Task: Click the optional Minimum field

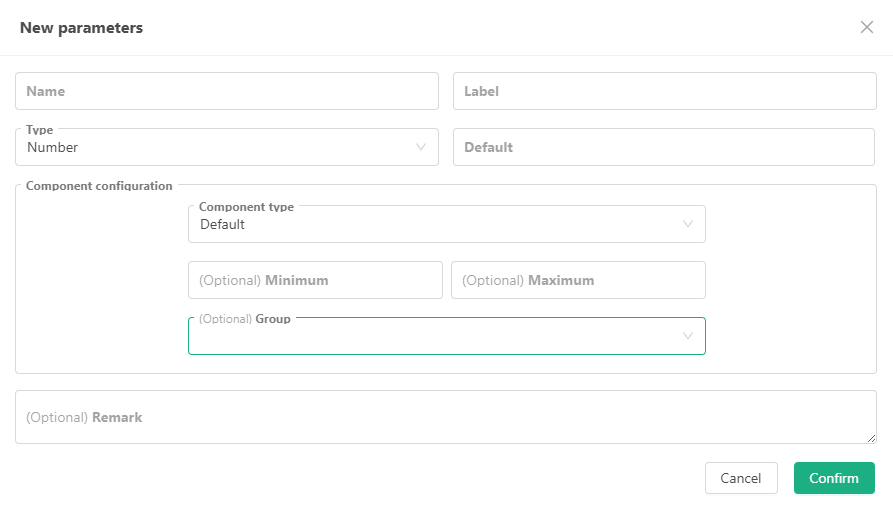Action: [315, 280]
